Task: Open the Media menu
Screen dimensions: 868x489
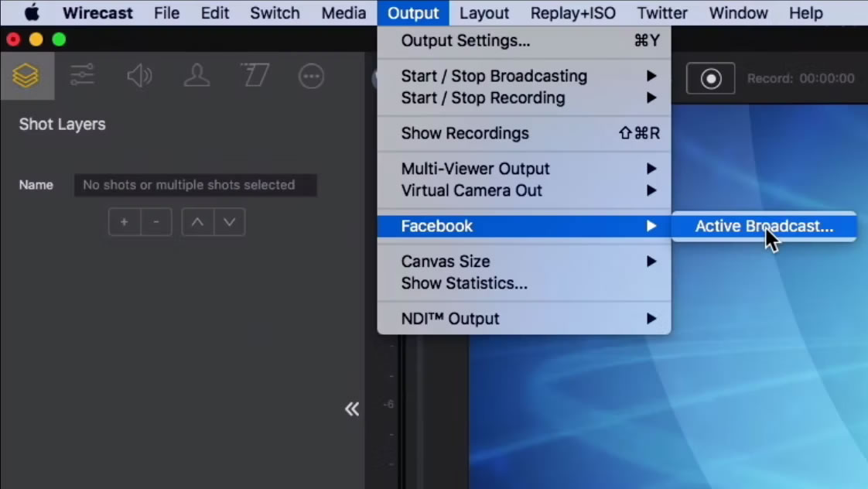Action: tap(343, 12)
